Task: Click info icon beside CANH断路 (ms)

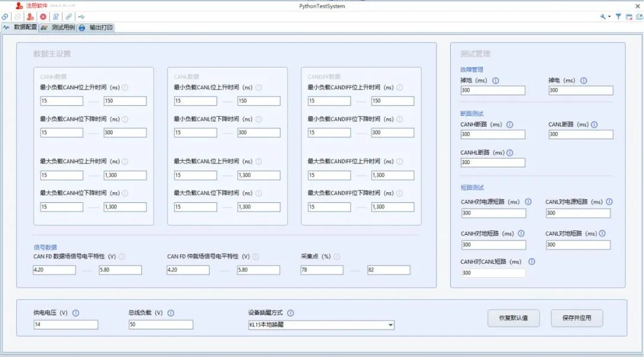Action: [x=510, y=125]
